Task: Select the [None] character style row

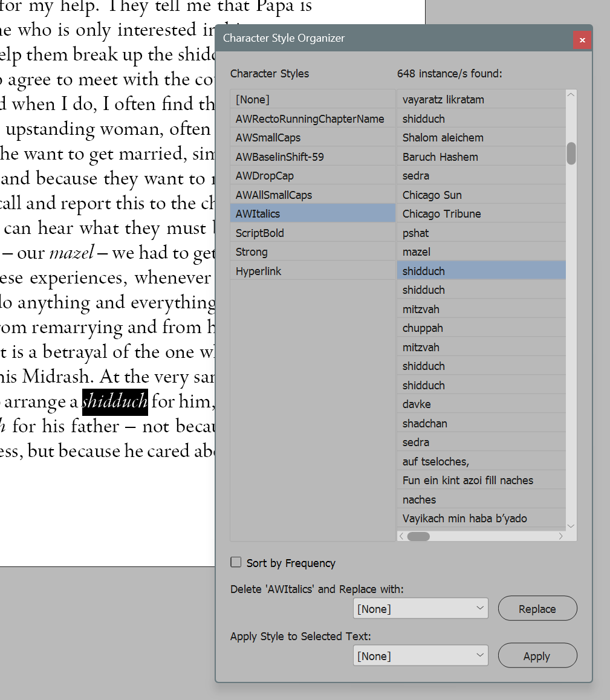Action: (313, 100)
